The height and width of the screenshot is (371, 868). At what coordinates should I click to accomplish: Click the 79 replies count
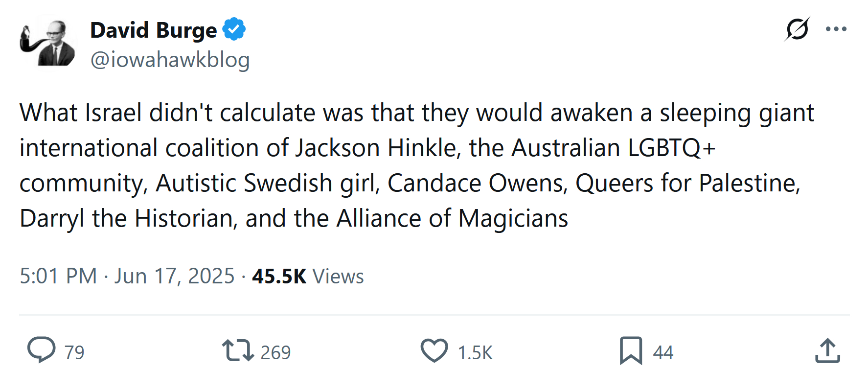point(74,352)
